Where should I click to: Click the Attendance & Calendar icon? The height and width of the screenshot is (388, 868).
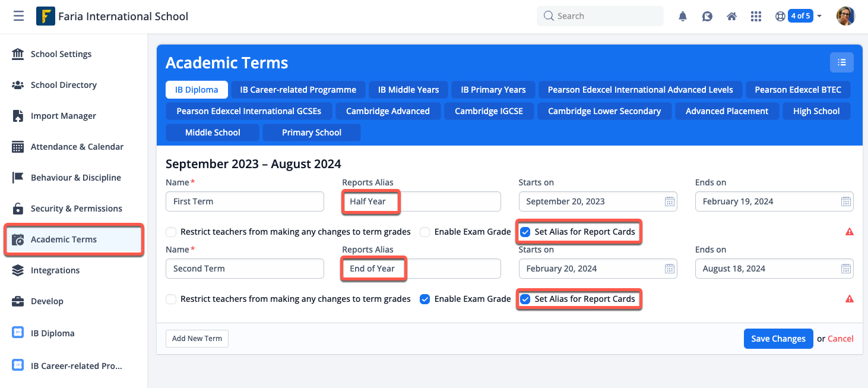(x=18, y=147)
